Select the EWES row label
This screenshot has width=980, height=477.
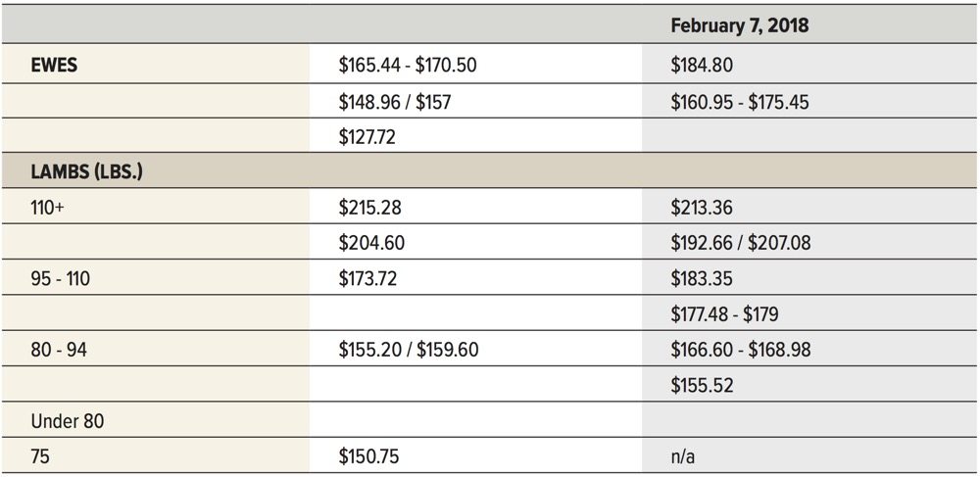54,65
